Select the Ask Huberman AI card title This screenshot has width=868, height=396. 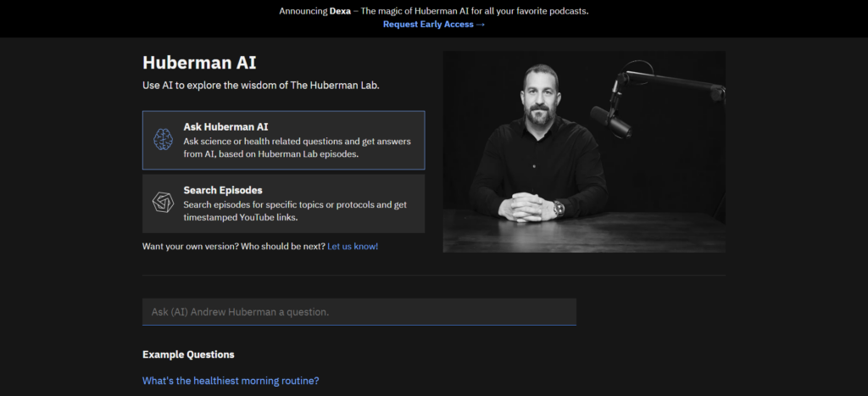[225, 126]
